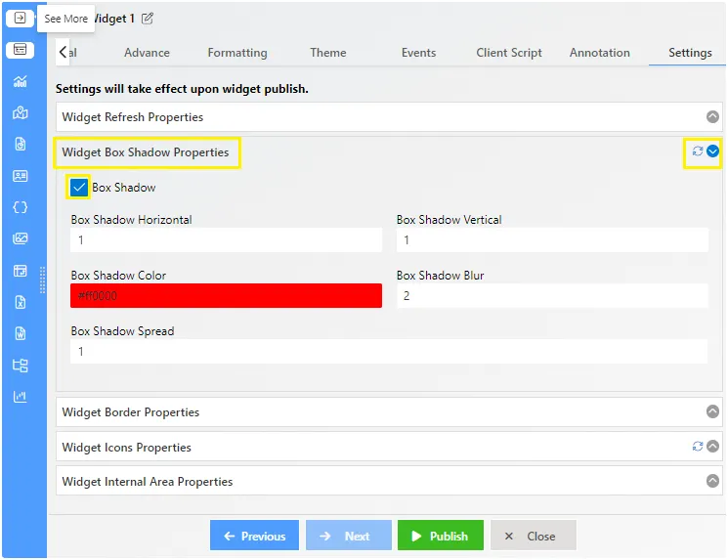Open the red Box Shadow Color swatch
Image resolution: width=728 pixels, height=560 pixels.
(x=226, y=296)
